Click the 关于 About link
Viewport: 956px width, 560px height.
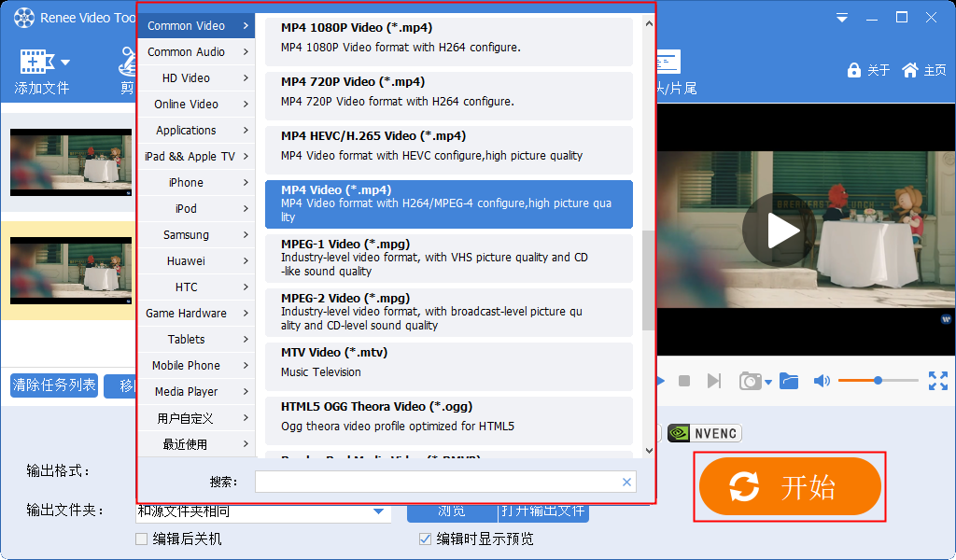tap(879, 70)
